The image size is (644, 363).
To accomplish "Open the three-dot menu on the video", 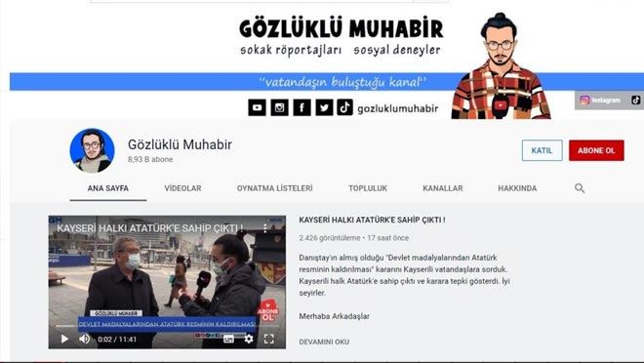I will tap(265, 228).
